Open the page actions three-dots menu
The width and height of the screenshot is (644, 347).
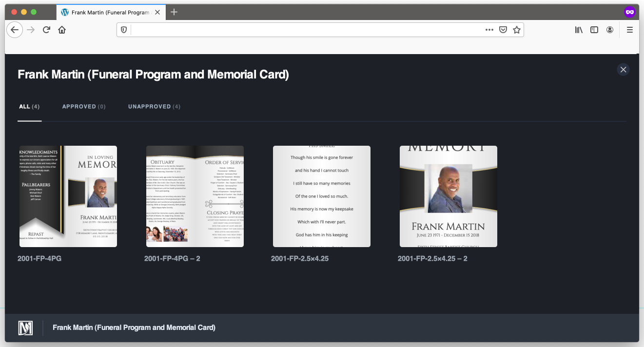489,30
